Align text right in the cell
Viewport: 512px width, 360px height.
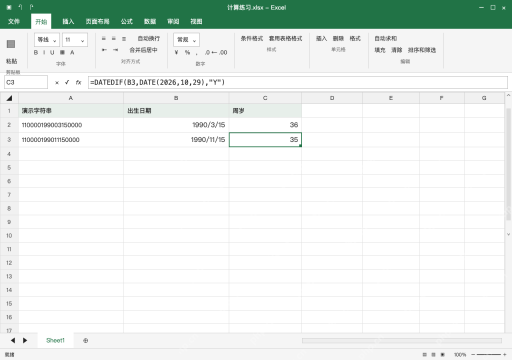coord(124,39)
